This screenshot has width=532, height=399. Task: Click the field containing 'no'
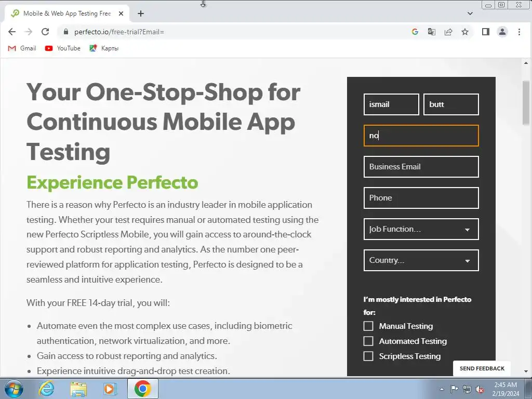point(421,136)
